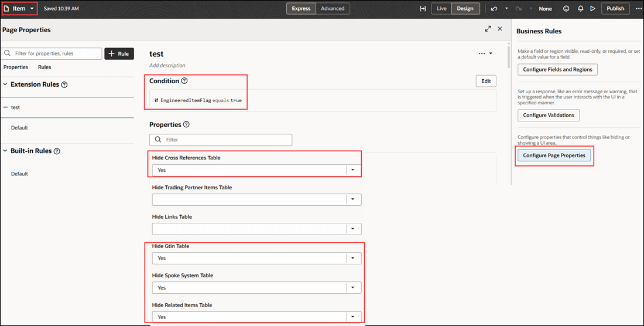Click the magnifier icon in properties Filter
Image resolution: width=644 pixels, height=326 pixels.
(x=158, y=140)
